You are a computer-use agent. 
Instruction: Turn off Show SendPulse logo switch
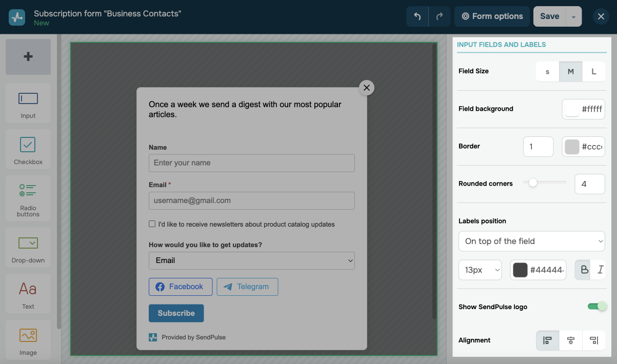[x=597, y=307]
